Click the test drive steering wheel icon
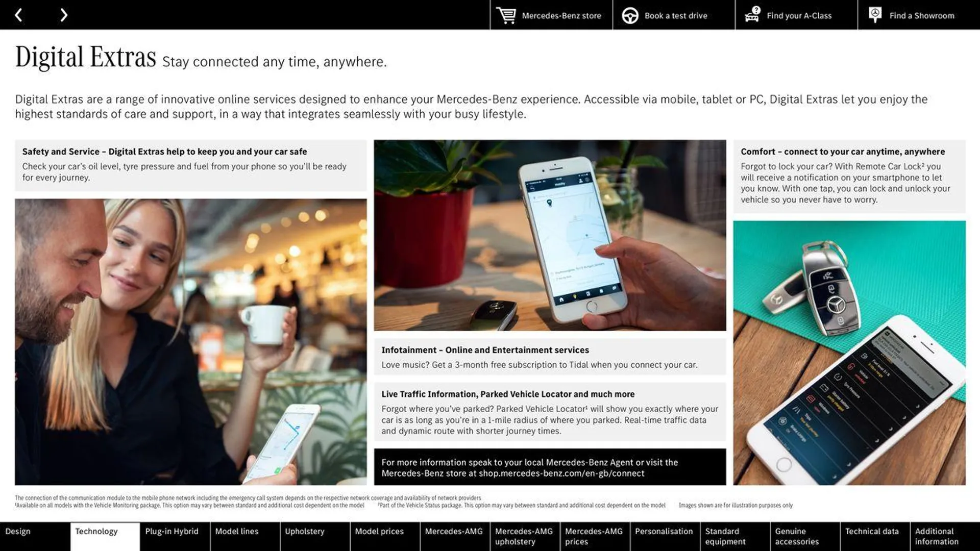Screen dimensions: 980x551 coord(629,15)
